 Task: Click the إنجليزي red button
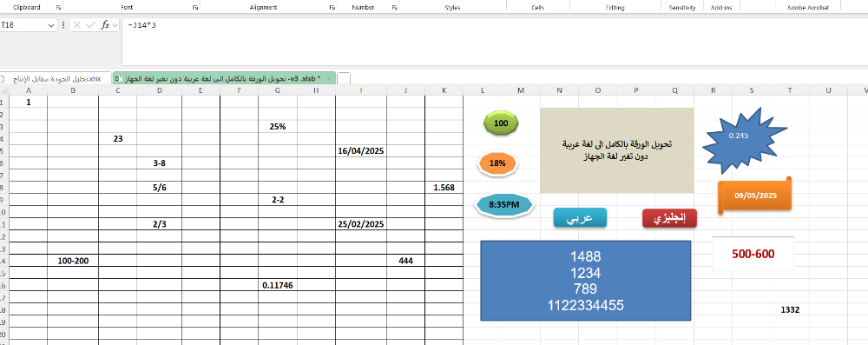pyautogui.click(x=669, y=218)
